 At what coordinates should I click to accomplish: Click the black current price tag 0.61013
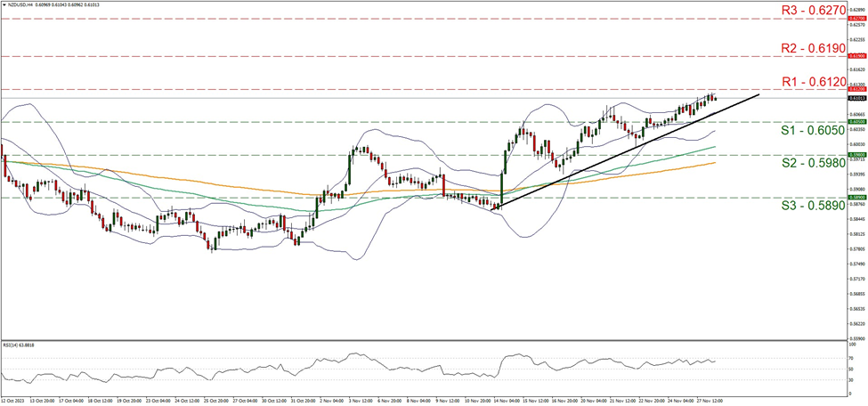click(856, 99)
